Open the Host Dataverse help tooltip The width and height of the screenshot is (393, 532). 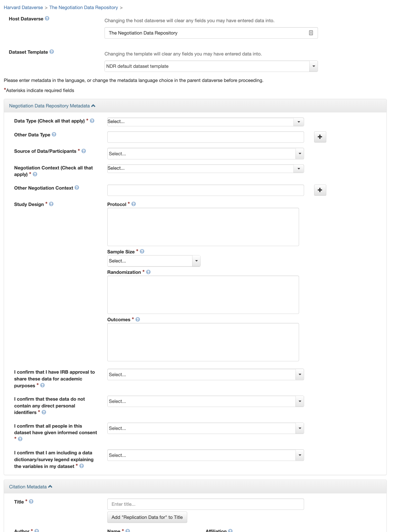[x=47, y=18]
